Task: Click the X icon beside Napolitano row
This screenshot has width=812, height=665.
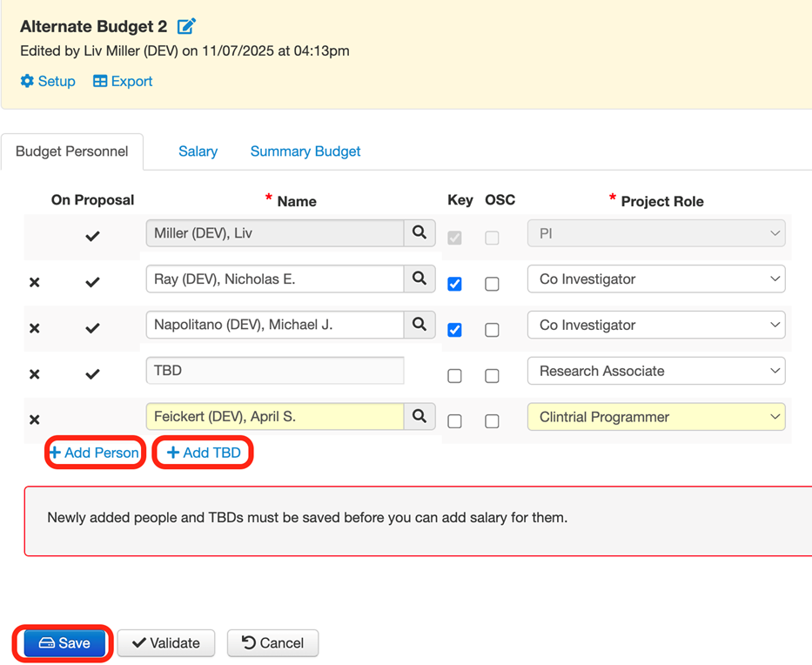Action: click(35, 328)
